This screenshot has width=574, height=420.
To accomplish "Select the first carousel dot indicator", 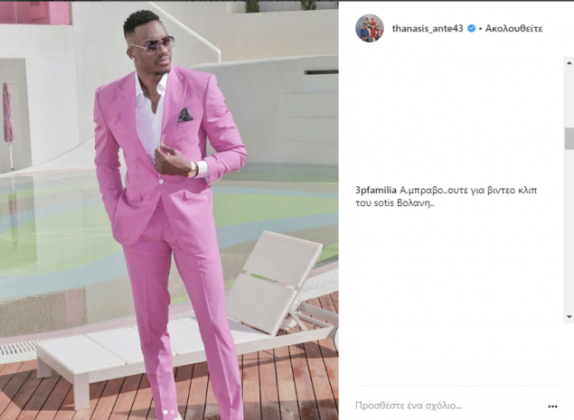I will point(165,412).
